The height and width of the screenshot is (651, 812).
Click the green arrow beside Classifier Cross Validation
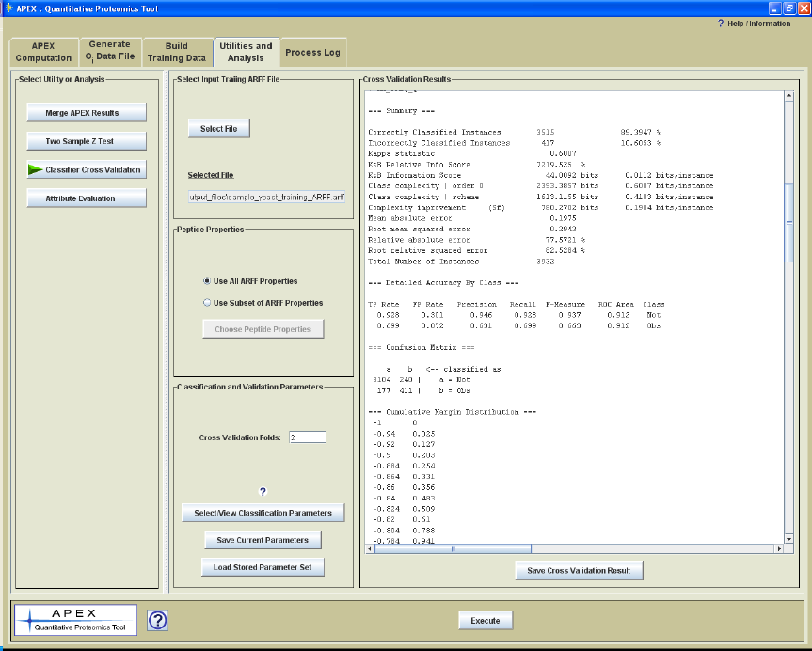coord(35,169)
